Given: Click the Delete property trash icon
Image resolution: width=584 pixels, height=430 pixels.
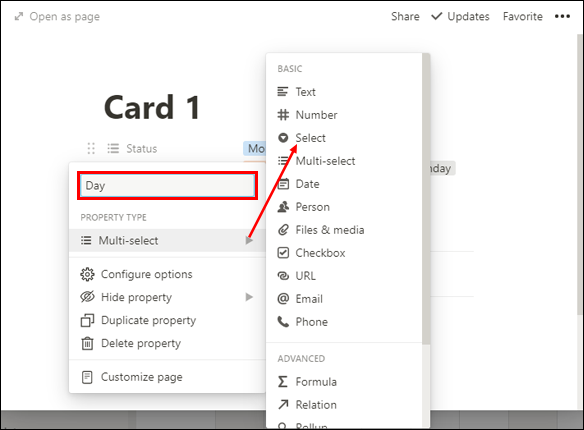Looking at the screenshot, I should click(x=87, y=343).
